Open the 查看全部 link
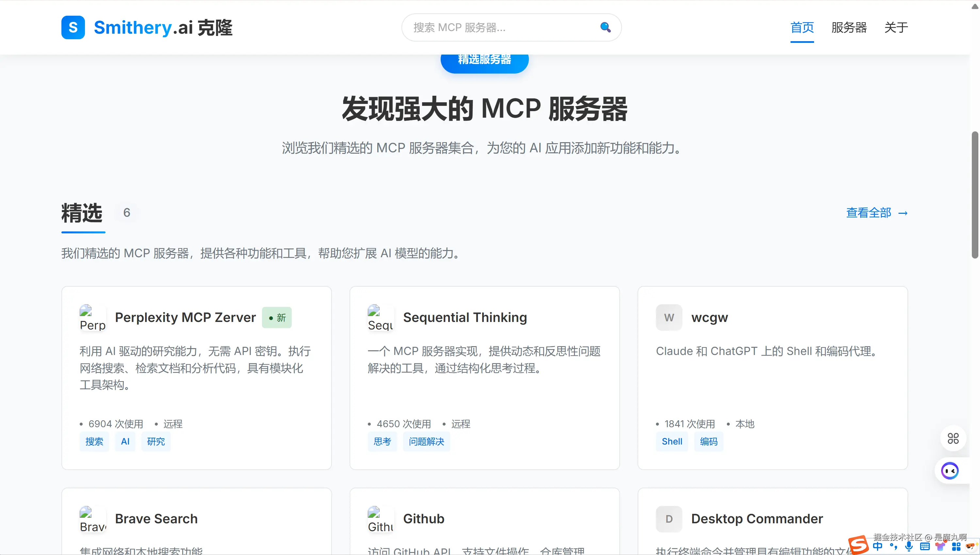The height and width of the screenshot is (555, 980). coord(868,213)
